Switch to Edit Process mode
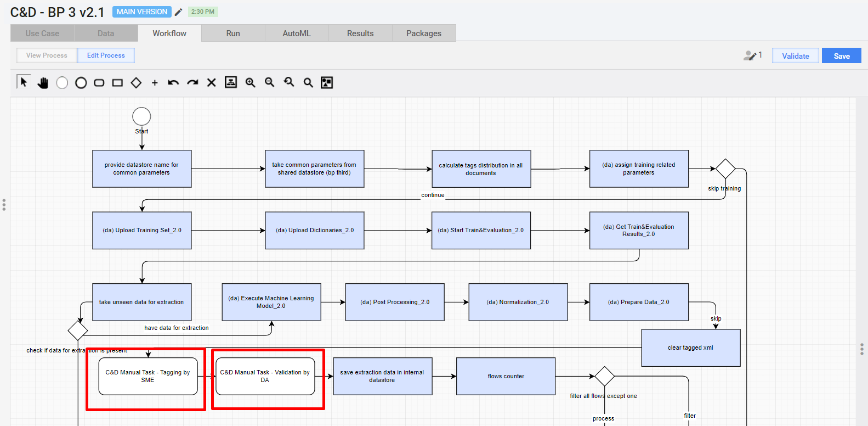 (x=106, y=55)
